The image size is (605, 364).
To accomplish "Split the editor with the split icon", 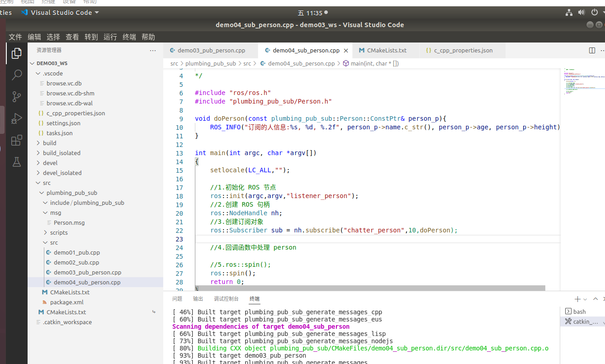I will (592, 50).
